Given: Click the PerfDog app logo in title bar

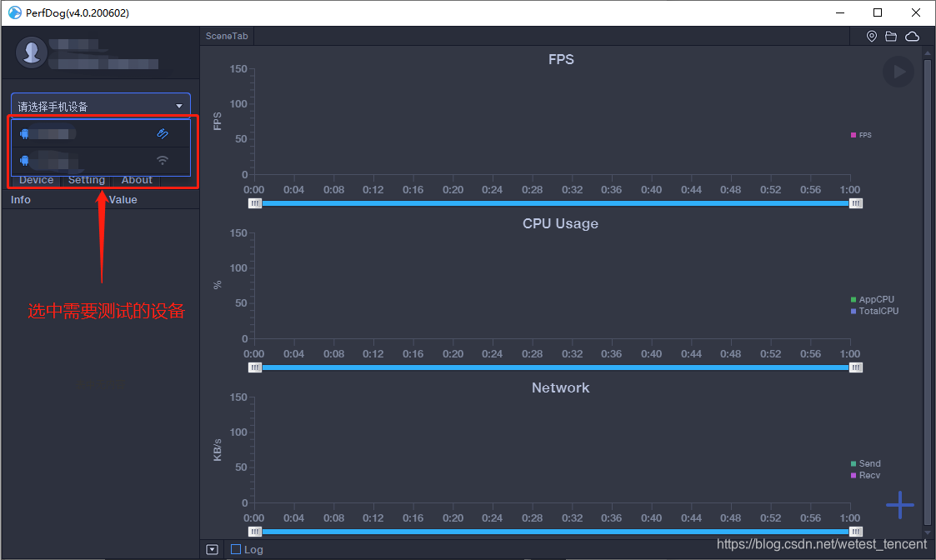Looking at the screenshot, I should (x=14, y=12).
